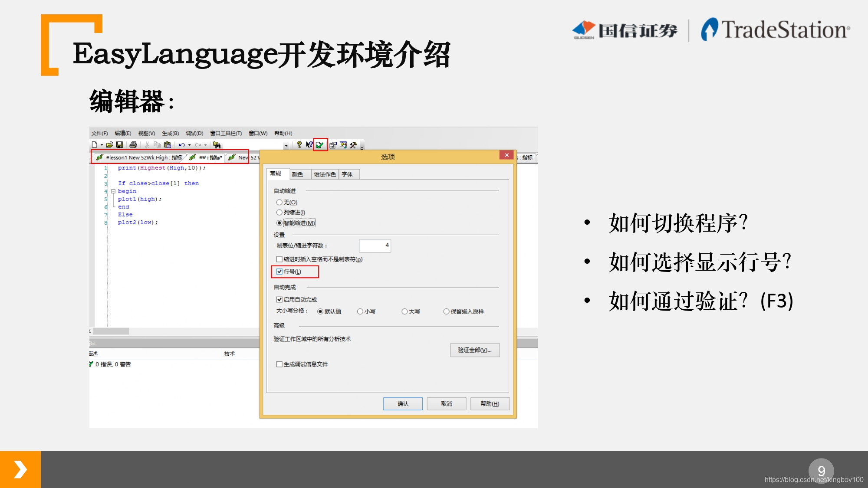Enable 生成调试信息文件 checkbox
Image resolution: width=868 pixels, height=488 pixels.
[279, 364]
